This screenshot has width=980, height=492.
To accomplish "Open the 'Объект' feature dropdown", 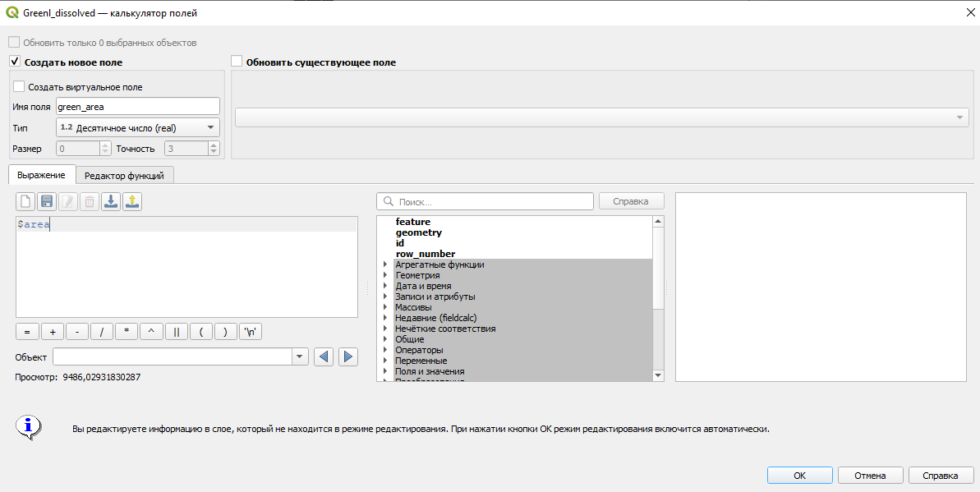I will 301,356.
